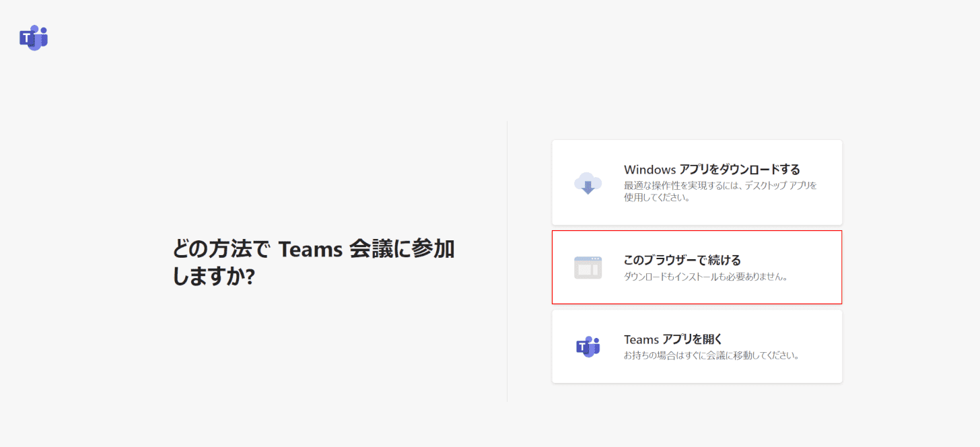Choose Windows アプリをダウンロードする option
This screenshot has height=447, width=980.
(697, 182)
